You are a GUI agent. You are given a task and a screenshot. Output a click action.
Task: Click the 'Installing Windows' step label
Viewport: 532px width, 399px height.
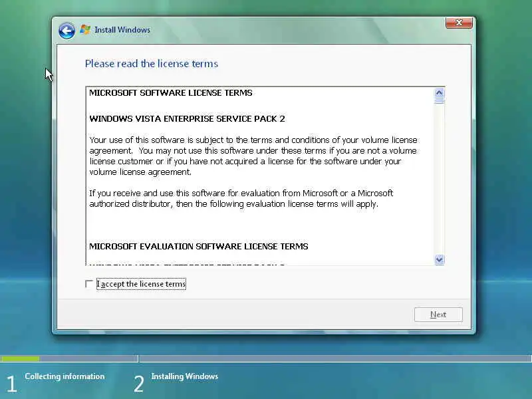pos(185,376)
